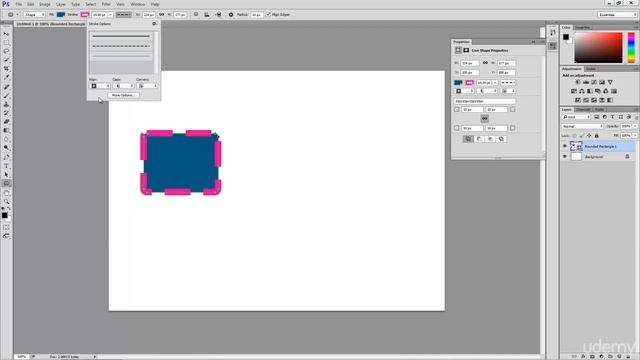Select the Clone Stamp tool

tap(6, 104)
